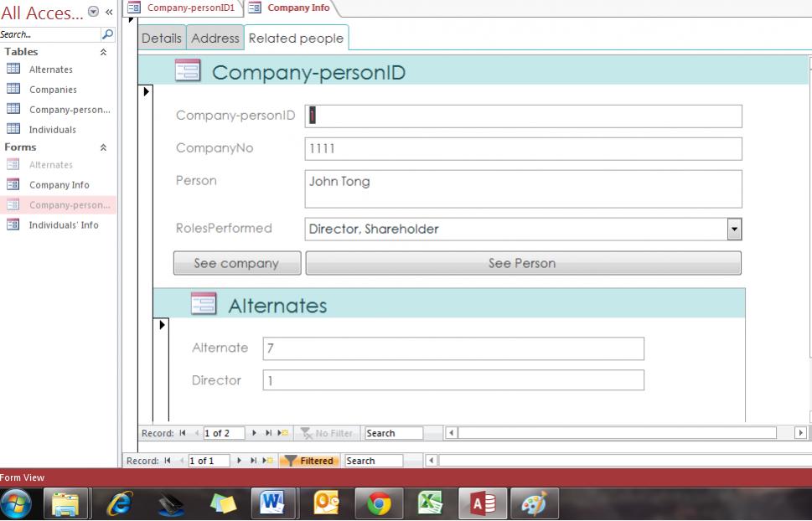Click the record number box showing 1 of 2
812x521 pixels.
(224, 433)
